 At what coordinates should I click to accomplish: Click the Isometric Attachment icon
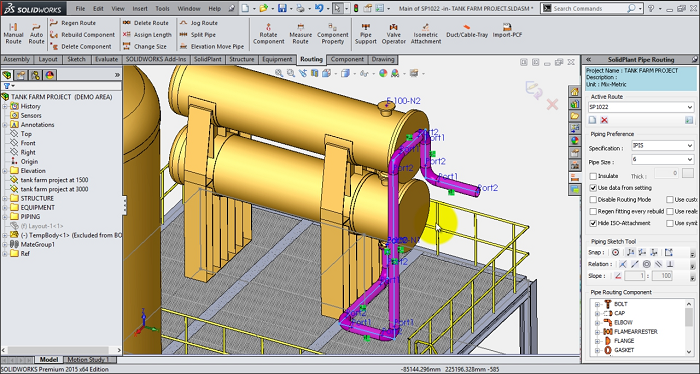pos(425,34)
